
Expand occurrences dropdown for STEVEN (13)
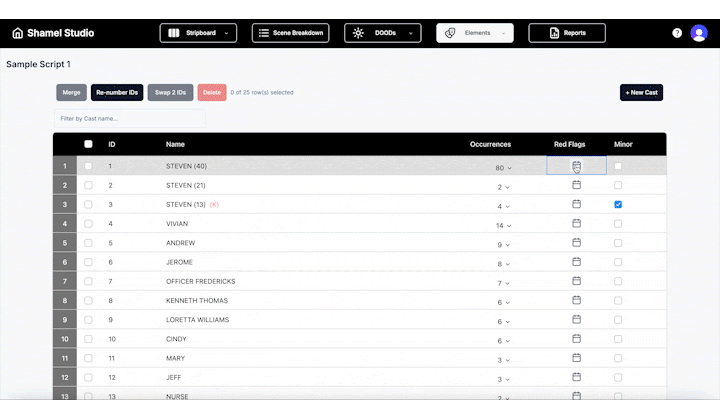(504, 207)
